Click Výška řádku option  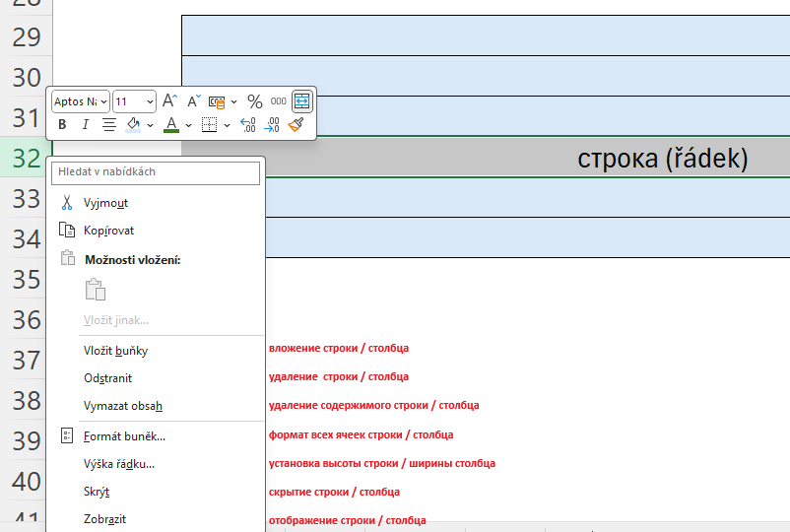pos(119,464)
